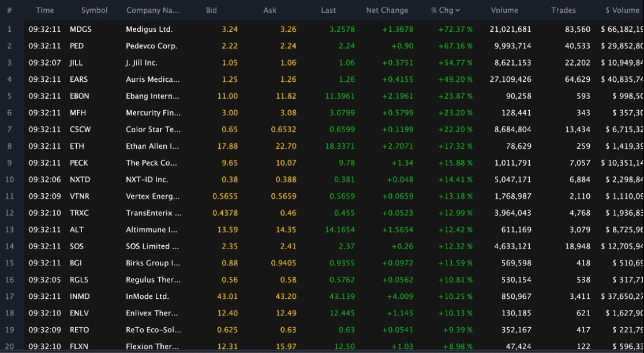This screenshot has height=353, width=644.
Task: Click the bid price 43.01
Action: (227, 296)
